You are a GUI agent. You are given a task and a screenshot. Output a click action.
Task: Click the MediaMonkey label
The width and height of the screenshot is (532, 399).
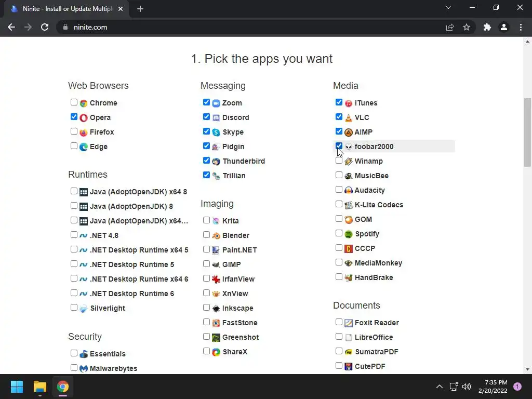(378, 263)
